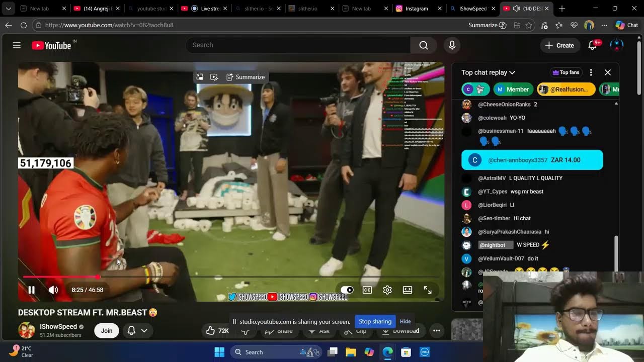
Task: Go back in the browser
Action: tap(9, 25)
